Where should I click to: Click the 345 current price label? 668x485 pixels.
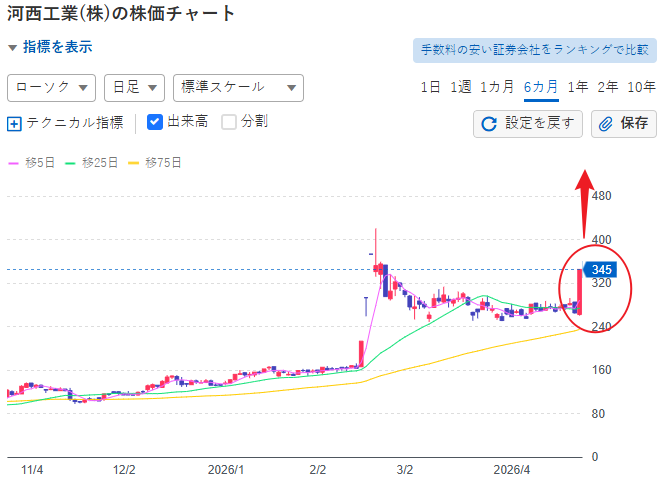(601, 270)
